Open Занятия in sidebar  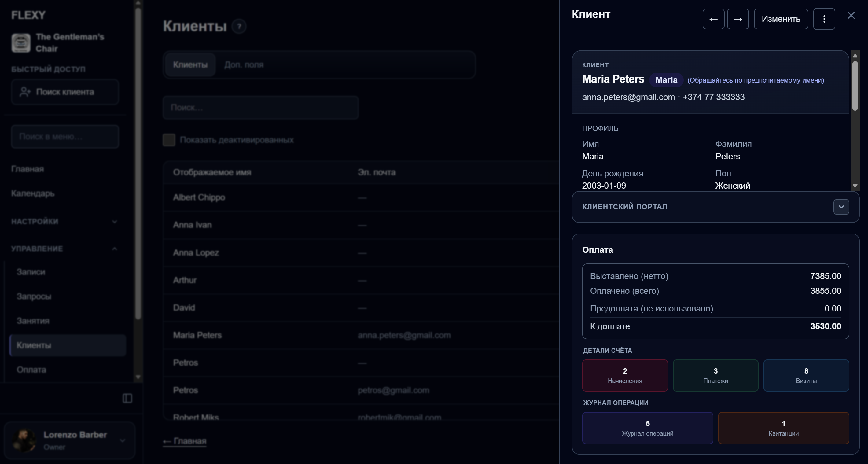point(33,321)
